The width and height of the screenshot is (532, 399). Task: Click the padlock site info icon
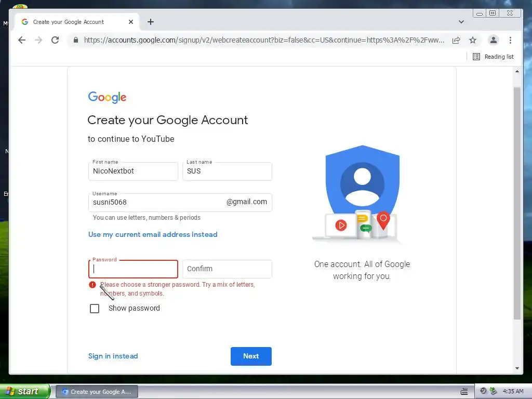pyautogui.click(x=76, y=40)
